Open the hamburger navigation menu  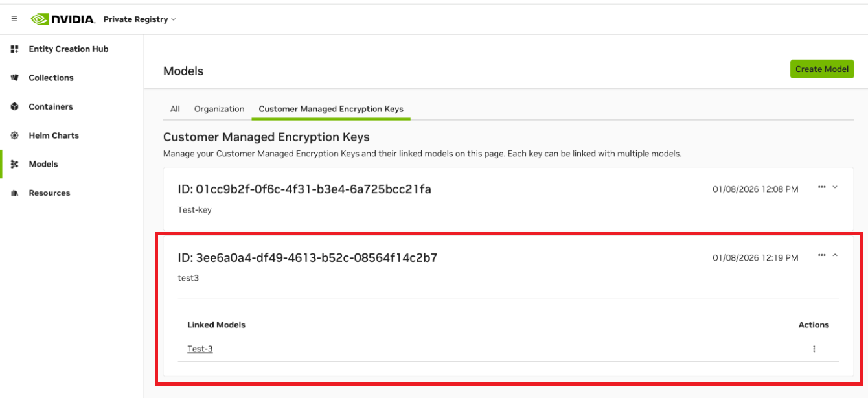(x=14, y=19)
